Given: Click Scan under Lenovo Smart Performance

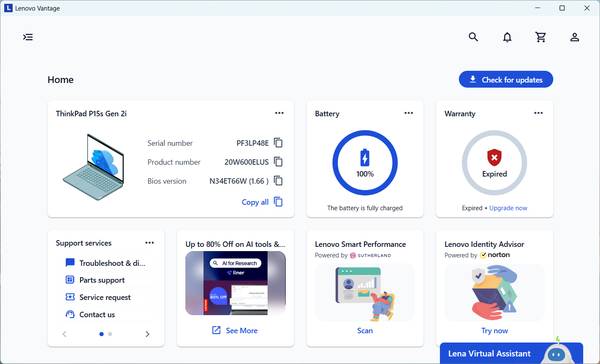Looking at the screenshot, I should coord(365,331).
